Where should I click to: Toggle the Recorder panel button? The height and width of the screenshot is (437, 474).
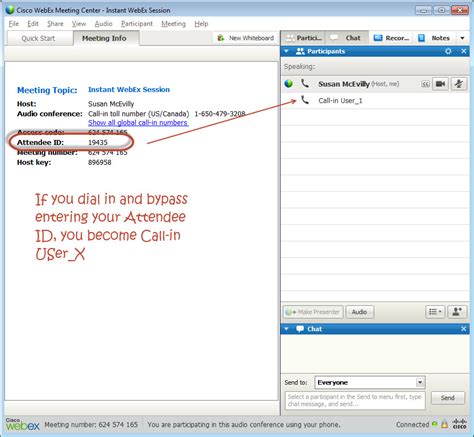(x=391, y=38)
